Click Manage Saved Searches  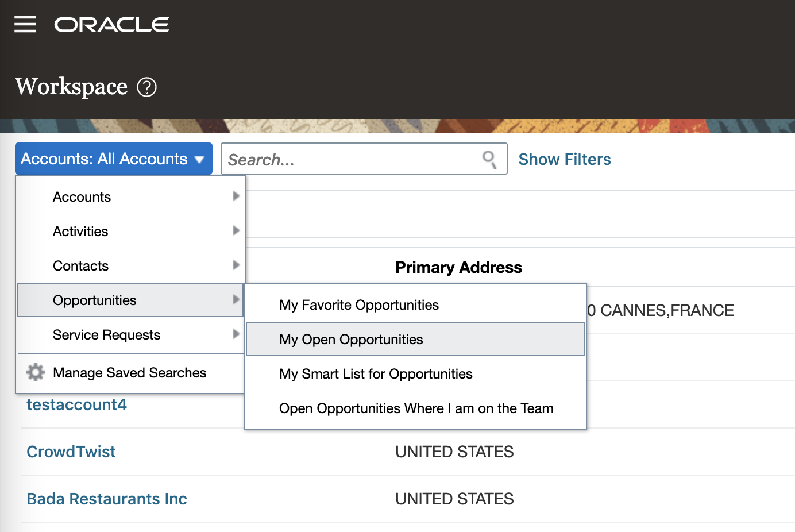coord(129,372)
